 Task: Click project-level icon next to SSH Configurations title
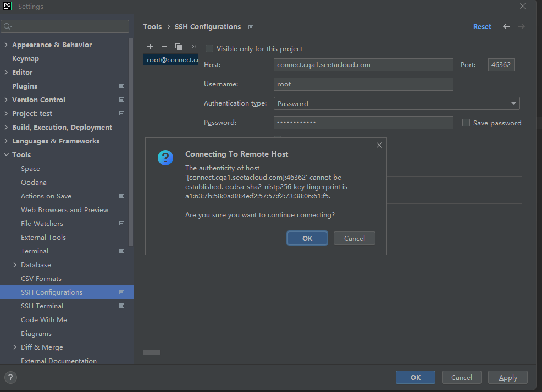coord(251,27)
